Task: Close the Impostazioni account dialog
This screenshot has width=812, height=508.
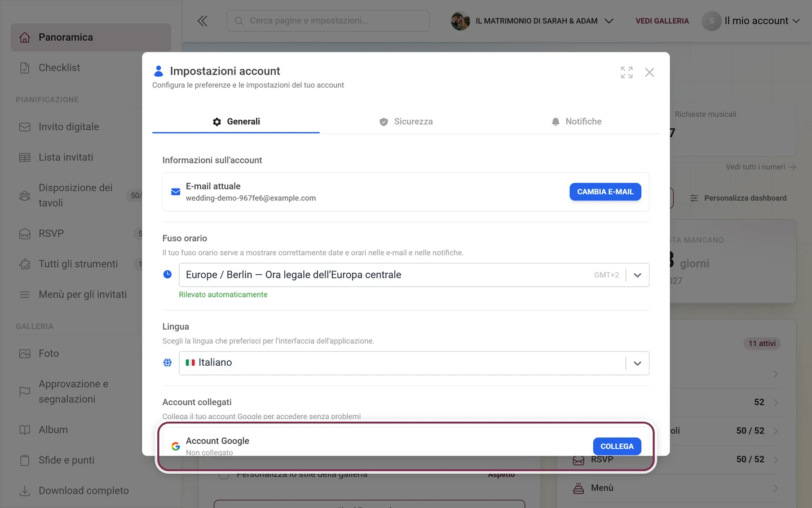Action: point(650,72)
